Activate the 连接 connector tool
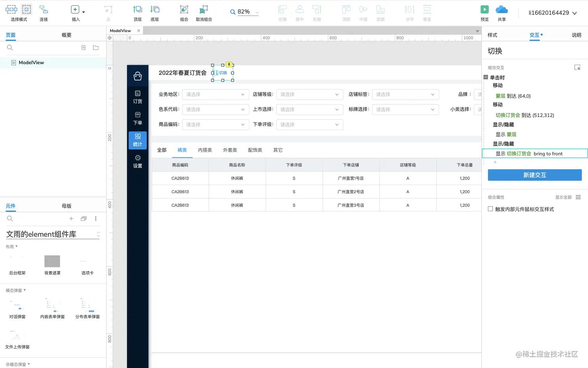 coord(44,9)
